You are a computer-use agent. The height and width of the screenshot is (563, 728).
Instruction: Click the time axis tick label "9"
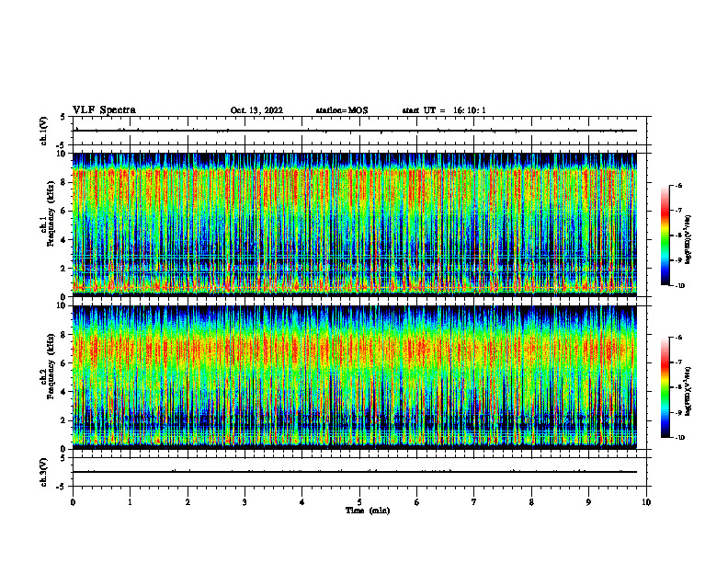588,502
